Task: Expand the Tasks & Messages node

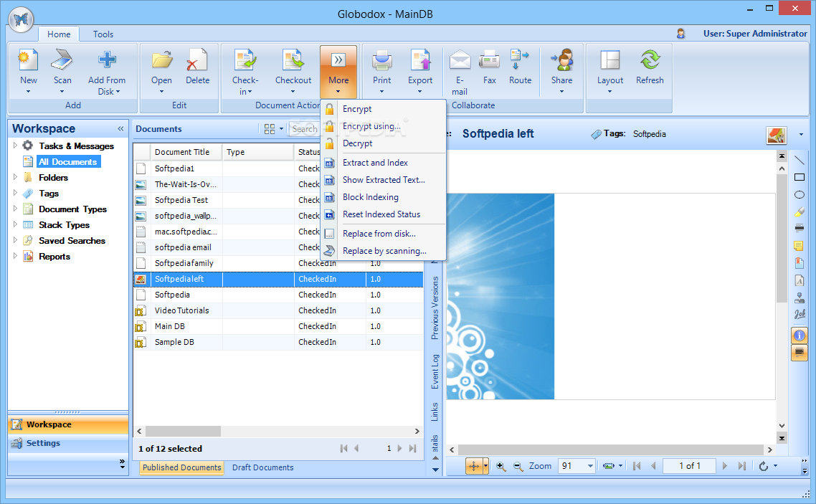Action: pos(15,146)
